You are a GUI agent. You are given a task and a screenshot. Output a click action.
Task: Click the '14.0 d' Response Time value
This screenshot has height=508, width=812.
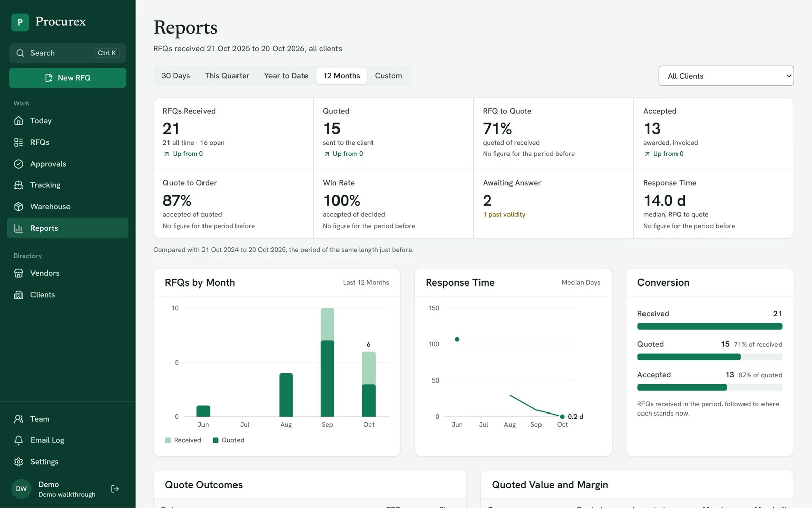[664, 201]
